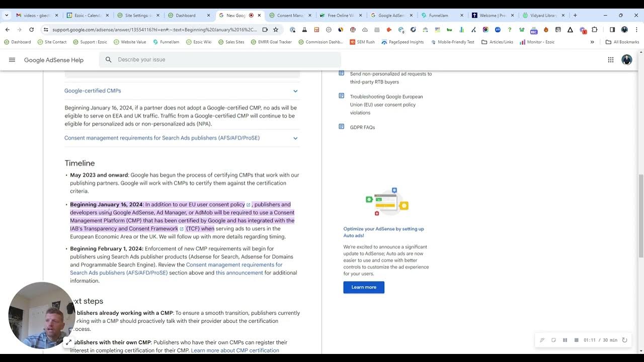This screenshot has width=644, height=362.
Task: Switch to the Free Online Valuation tab
Action: [341, 15]
